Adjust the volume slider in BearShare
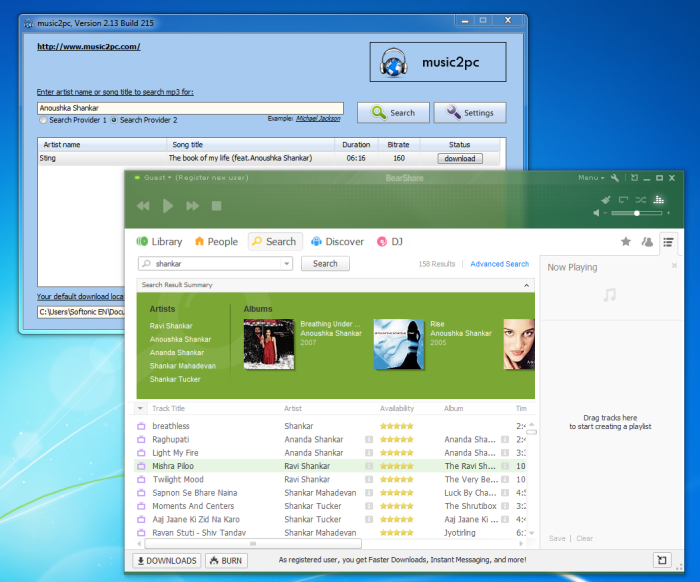Image resolution: width=700 pixels, height=582 pixels. click(636, 213)
